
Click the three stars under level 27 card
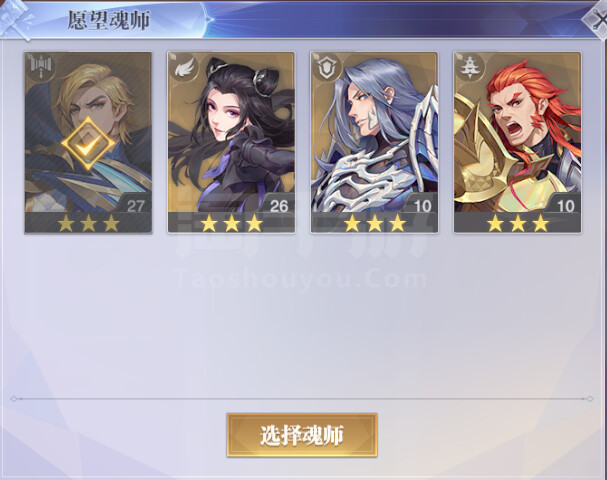point(88,223)
